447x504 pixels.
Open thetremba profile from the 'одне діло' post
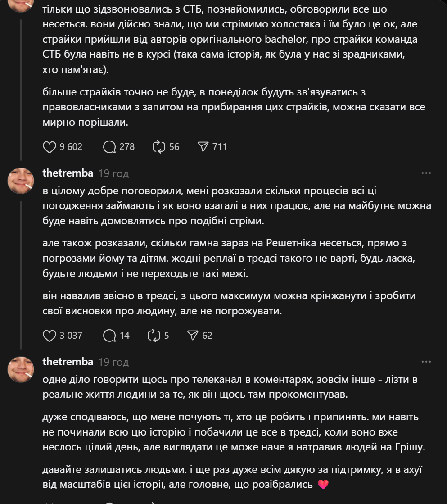click(68, 362)
